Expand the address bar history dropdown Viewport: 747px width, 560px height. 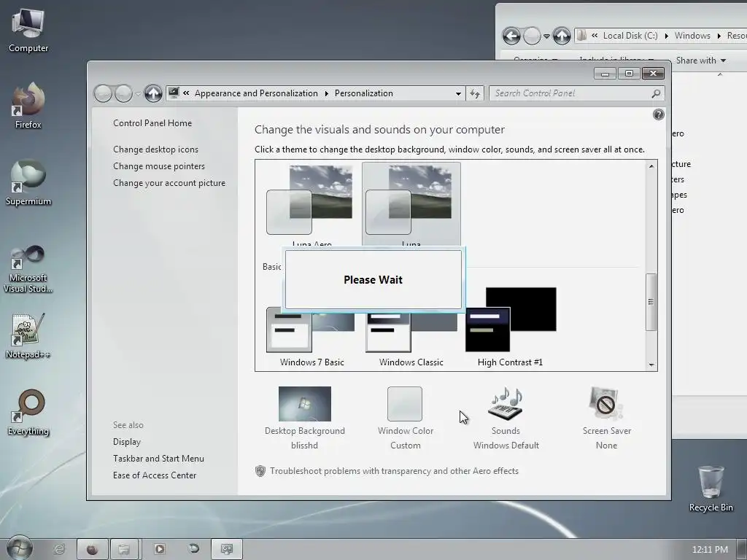coord(458,93)
